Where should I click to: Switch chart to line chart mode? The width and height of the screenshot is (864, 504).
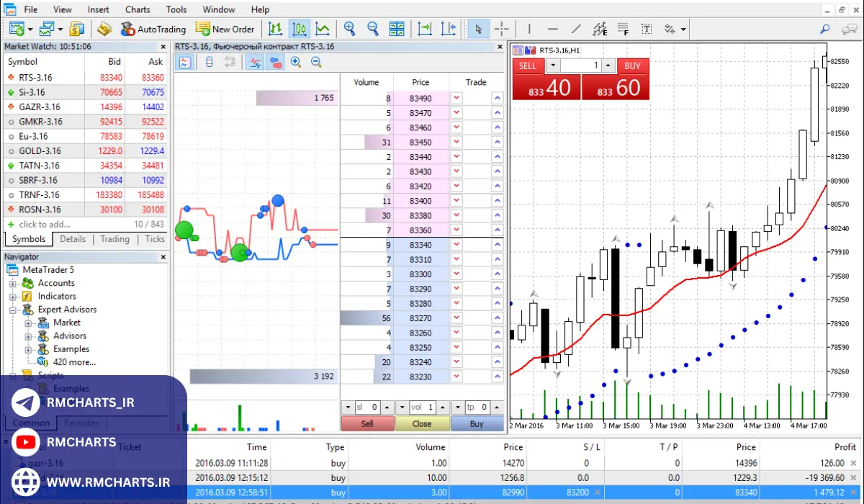323,29
